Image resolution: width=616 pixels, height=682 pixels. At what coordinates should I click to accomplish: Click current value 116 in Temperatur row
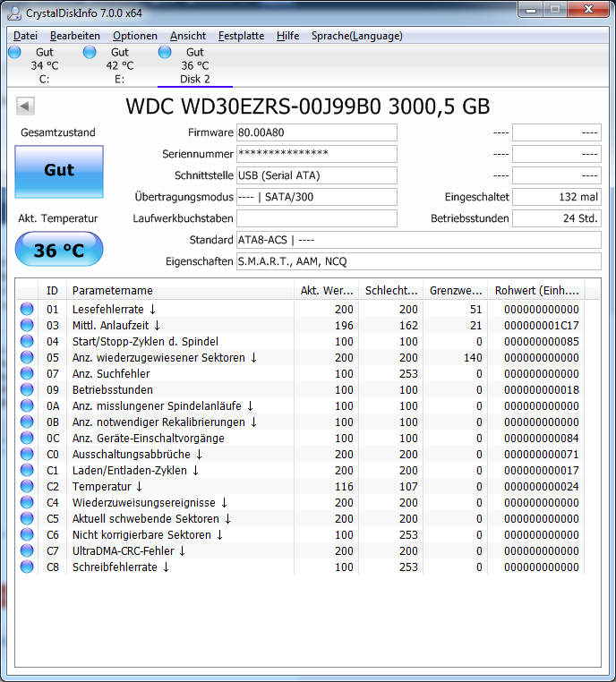pyautogui.click(x=344, y=486)
